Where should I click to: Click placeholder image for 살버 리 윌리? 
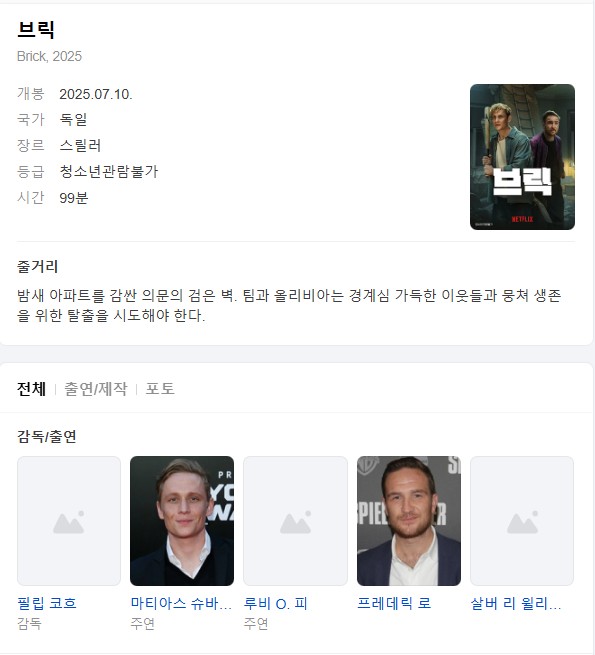[x=522, y=521]
